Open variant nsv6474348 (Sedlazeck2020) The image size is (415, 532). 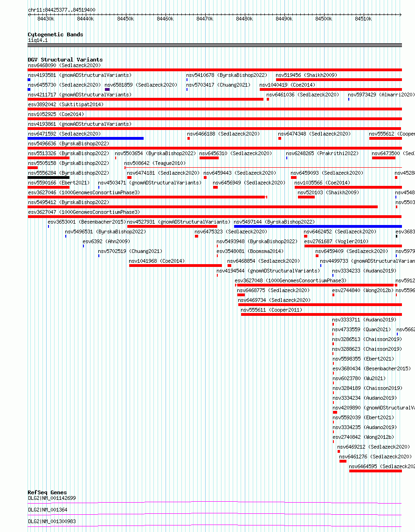pos(314,134)
